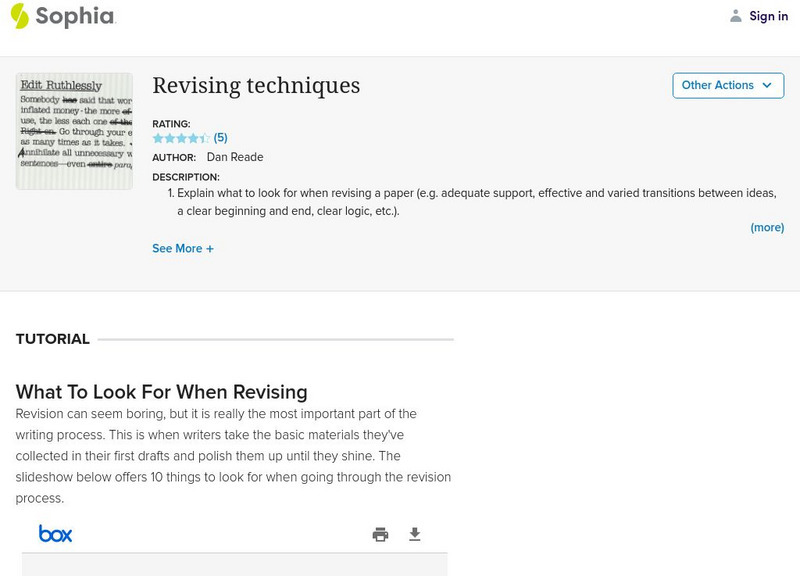Click the Edit Ruthlessly tutorial thumbnail
This screenshot has height=576, width=800.
[74, 131]
